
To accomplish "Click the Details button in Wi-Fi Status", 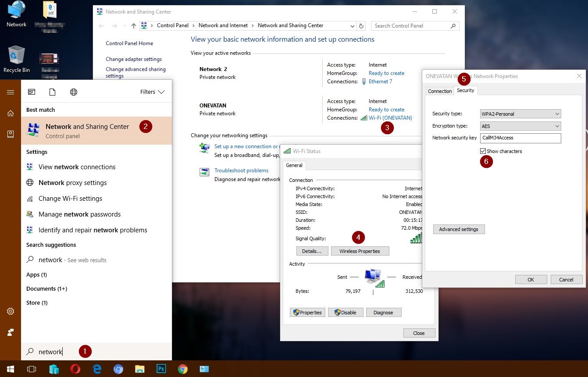I will [312, 251].
